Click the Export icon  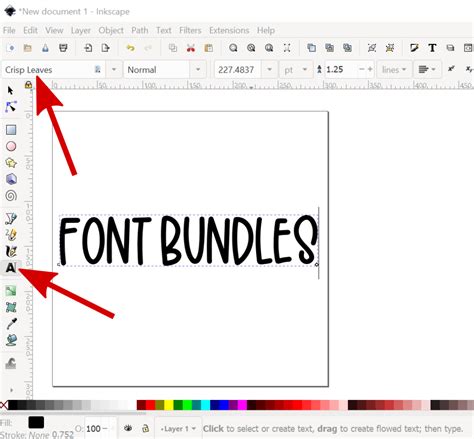point(105,48)
